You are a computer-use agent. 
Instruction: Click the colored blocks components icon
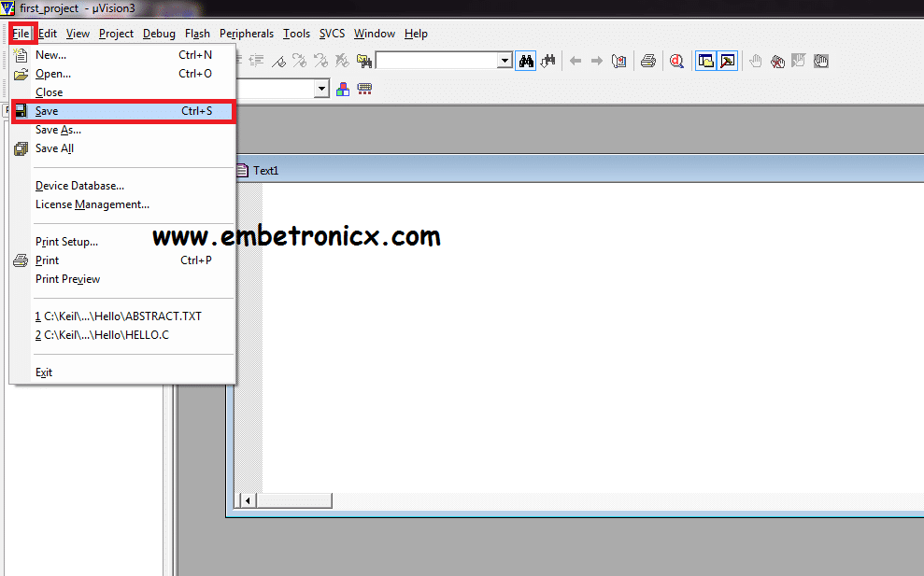(342, 89)
